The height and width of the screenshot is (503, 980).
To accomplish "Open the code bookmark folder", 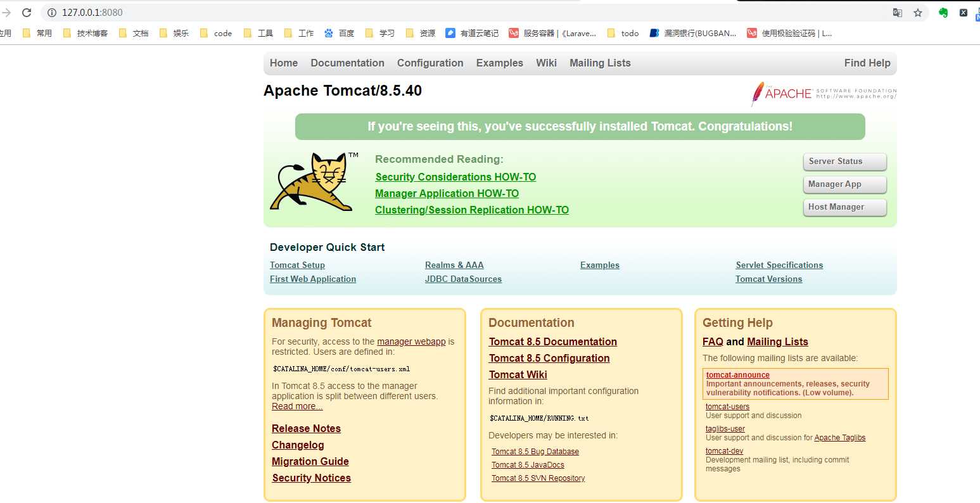I will (x=216, y=33).
